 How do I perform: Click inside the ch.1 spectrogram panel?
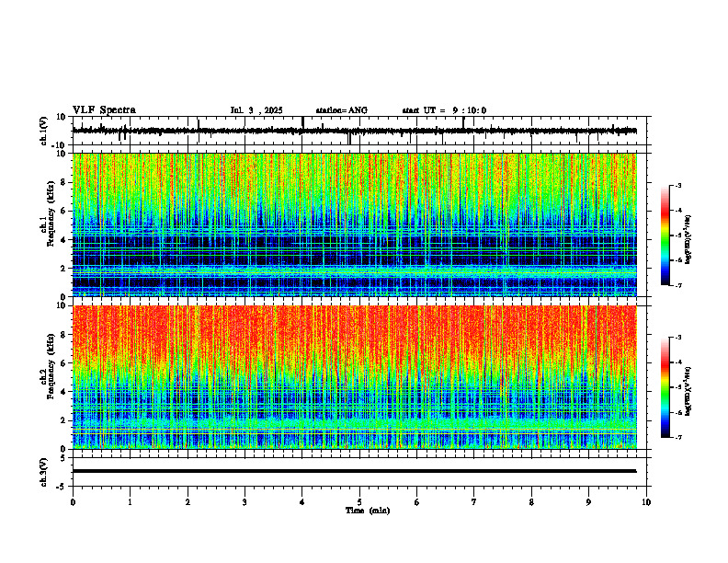tap(354, 224)
